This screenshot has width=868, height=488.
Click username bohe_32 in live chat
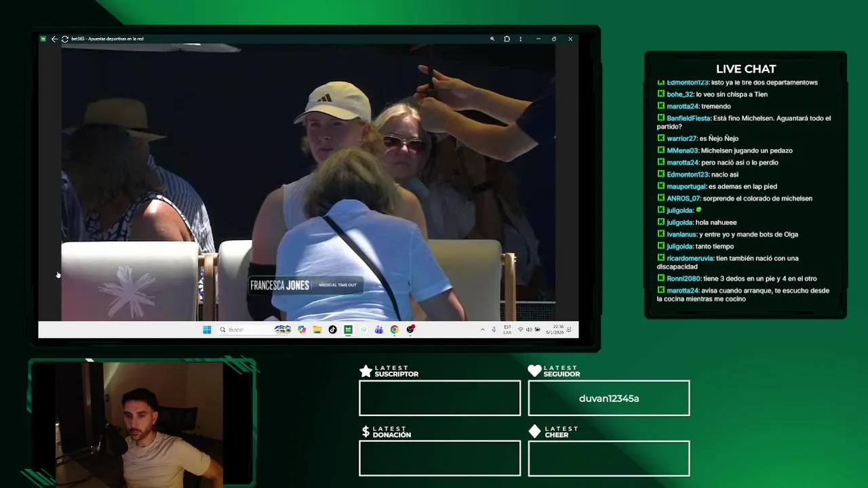(680, 95)
